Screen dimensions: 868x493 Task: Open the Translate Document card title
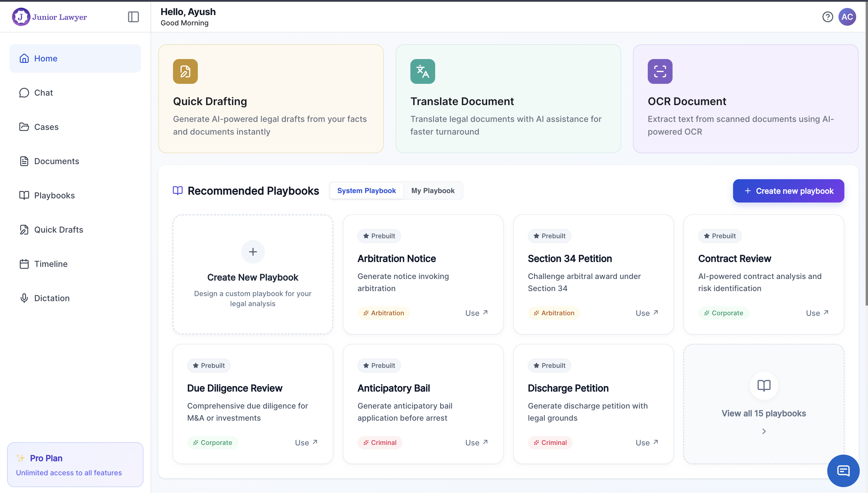[x=462, y=101]
